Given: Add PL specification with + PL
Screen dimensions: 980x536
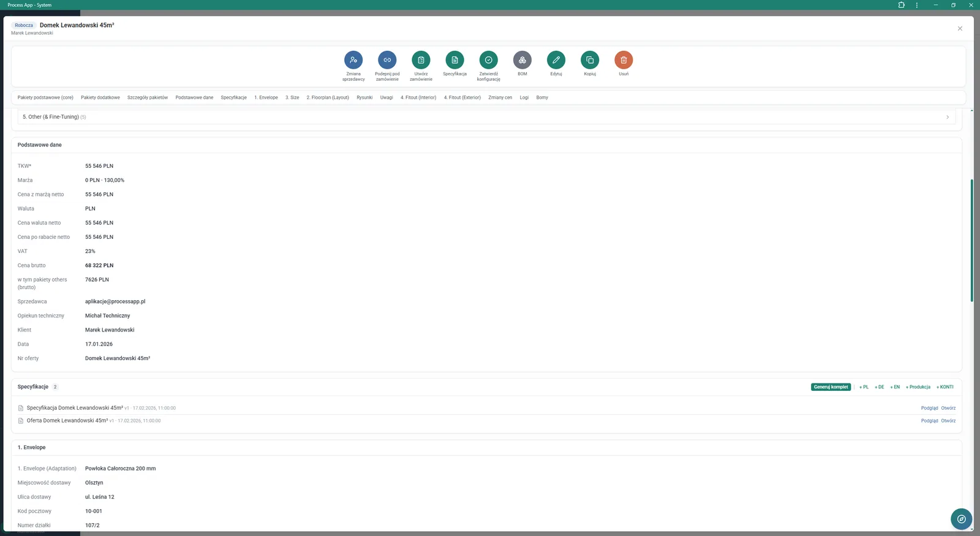Looking at the screenshot, I should (x=864, y=387).
